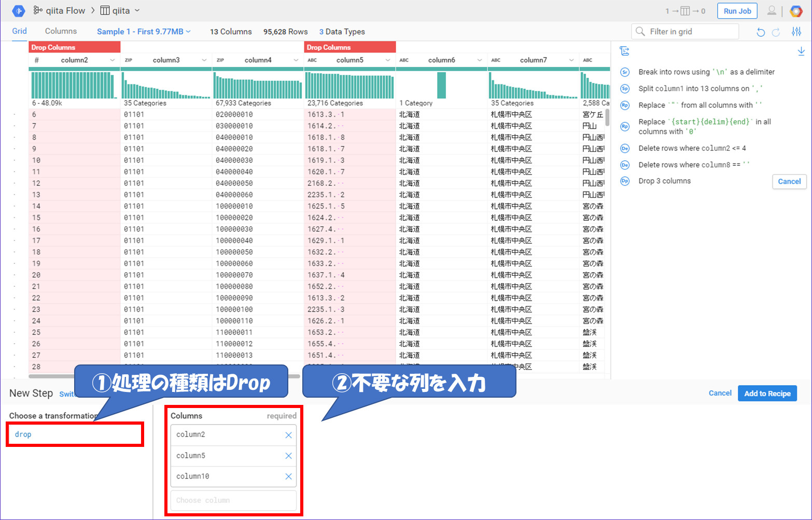Click the Run Job button
The width and height of the screenshot is (812, 520).
coord(737,11)
